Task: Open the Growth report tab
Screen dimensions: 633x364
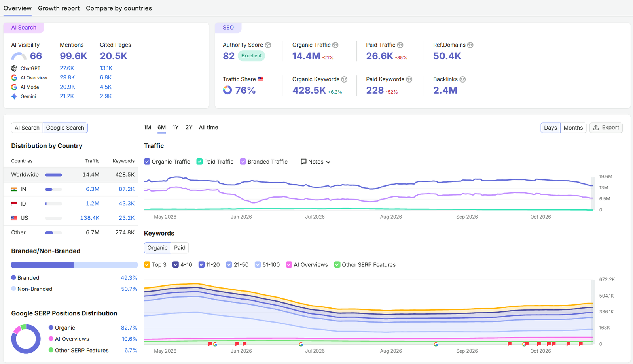Action: click(59, 8)
